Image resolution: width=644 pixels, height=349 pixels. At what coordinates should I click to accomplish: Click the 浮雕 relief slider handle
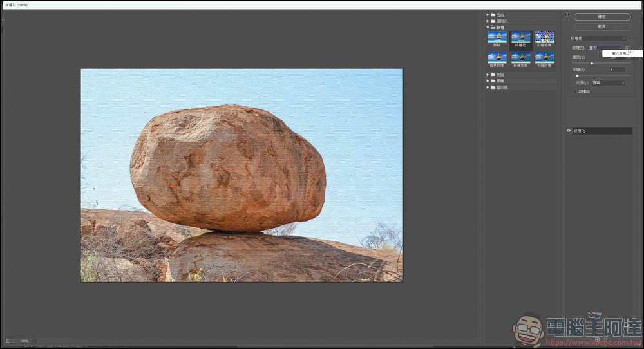pyautogui.click(x=577, y=75)
